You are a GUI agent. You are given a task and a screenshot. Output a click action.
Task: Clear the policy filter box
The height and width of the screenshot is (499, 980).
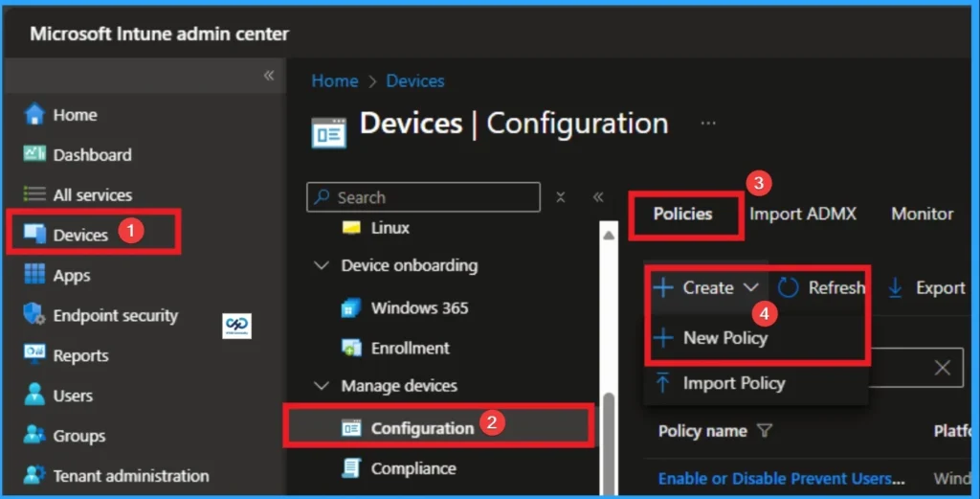[943, 368]
